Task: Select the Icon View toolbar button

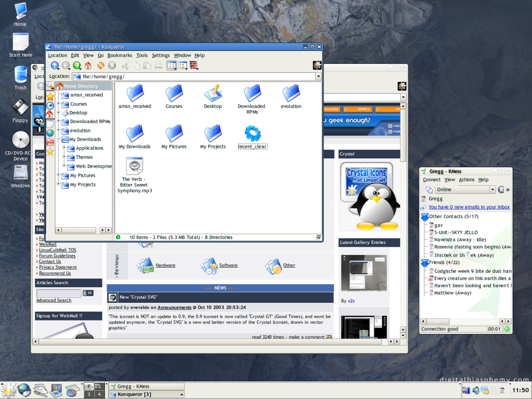Action: point(171,65)
